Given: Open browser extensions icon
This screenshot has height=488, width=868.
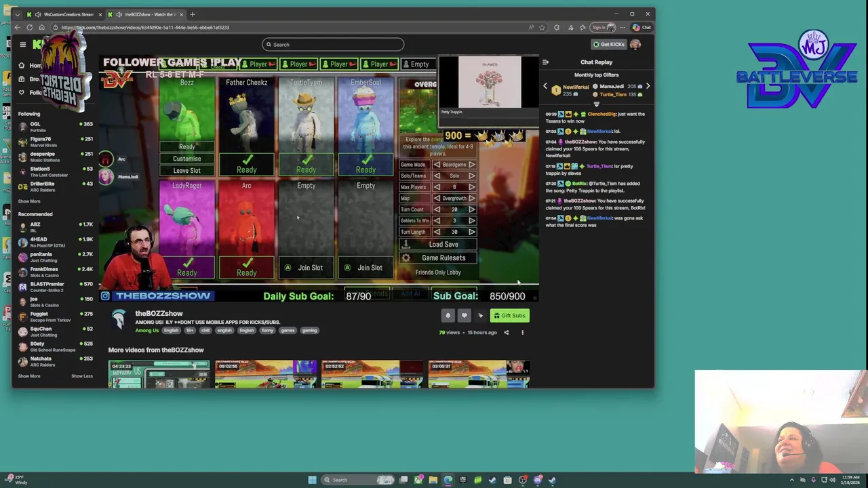Looking at the screenshot, I should (557, 28).
